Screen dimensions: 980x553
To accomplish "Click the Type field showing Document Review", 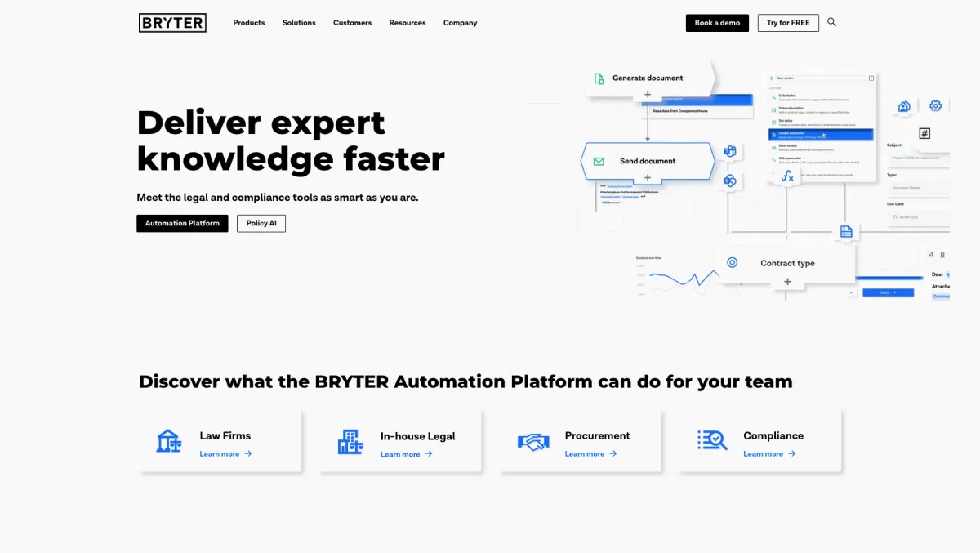I will pyautogui.click(x=919, y=187).
